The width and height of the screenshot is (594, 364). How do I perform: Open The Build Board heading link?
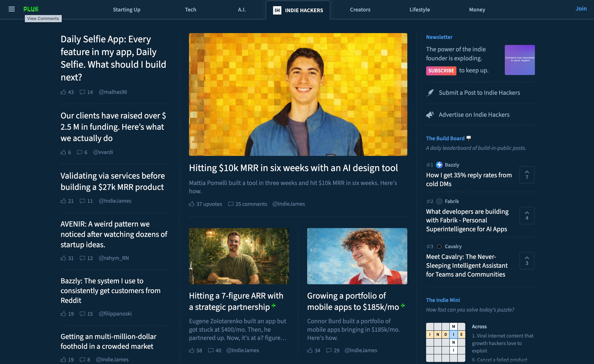445,138
